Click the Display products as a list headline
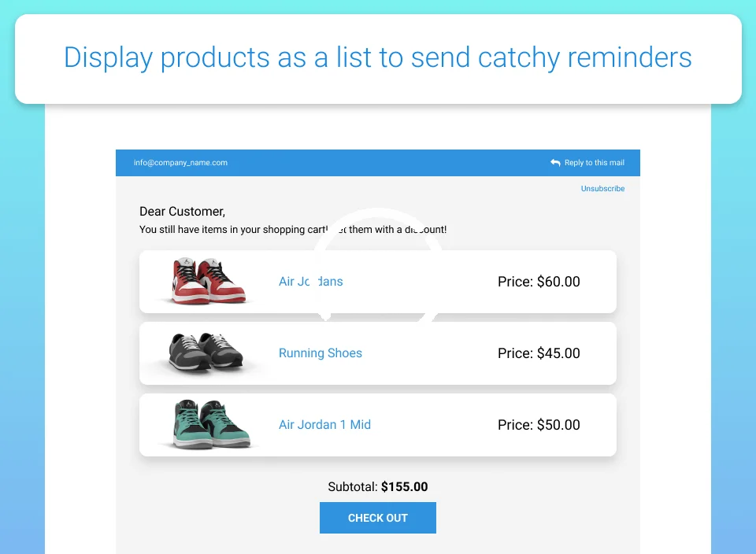The width and height of the screenshot is (756, 554). coord(378,57)
